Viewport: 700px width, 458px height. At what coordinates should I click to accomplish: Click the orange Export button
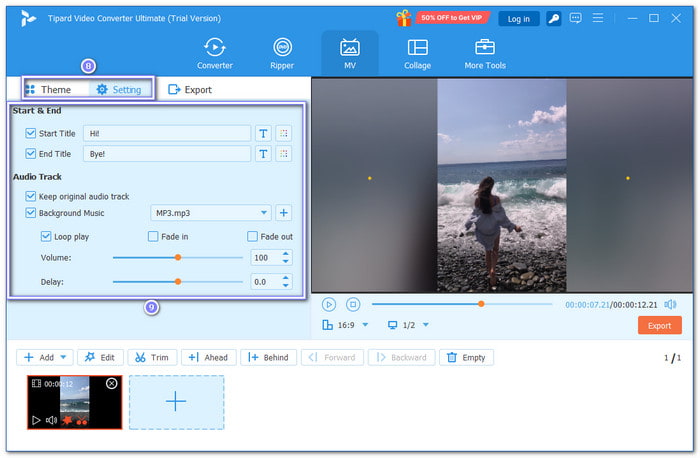[659, 325]
